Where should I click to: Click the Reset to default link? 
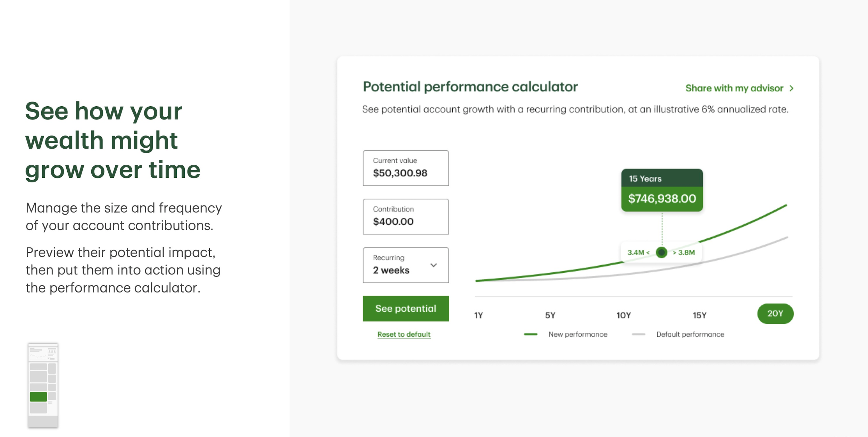[x=404, y=334]
